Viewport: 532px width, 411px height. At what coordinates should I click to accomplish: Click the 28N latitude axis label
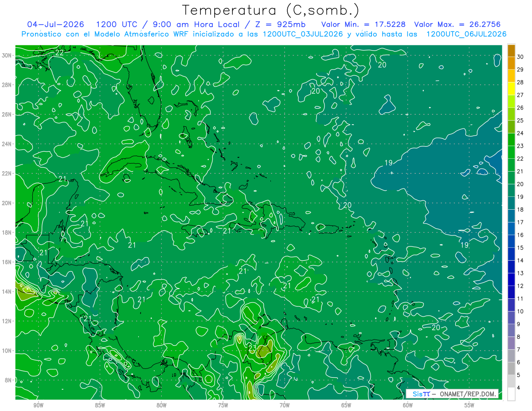(8, 85)
